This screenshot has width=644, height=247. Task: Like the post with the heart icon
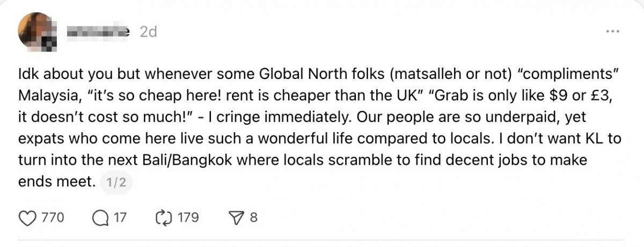pos(27,217)
